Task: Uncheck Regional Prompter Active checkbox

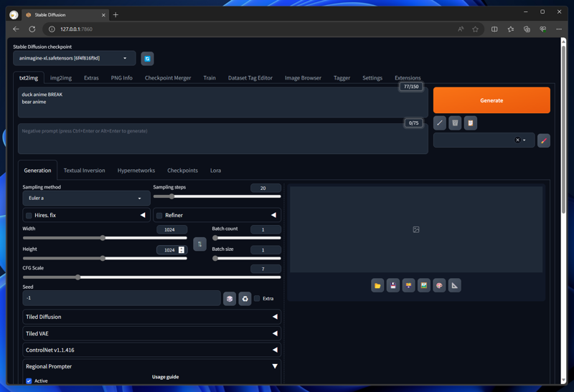Action: [x=29, y=381]
